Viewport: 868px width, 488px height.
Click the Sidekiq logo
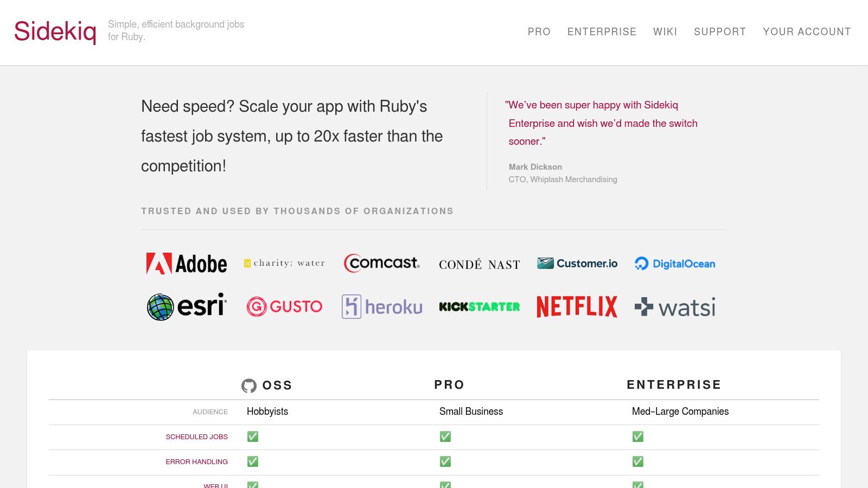coord(55,31)
